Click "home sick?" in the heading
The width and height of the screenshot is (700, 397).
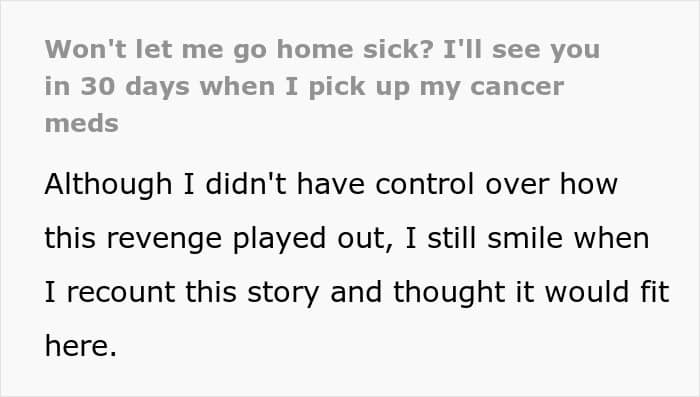(355, 49)
